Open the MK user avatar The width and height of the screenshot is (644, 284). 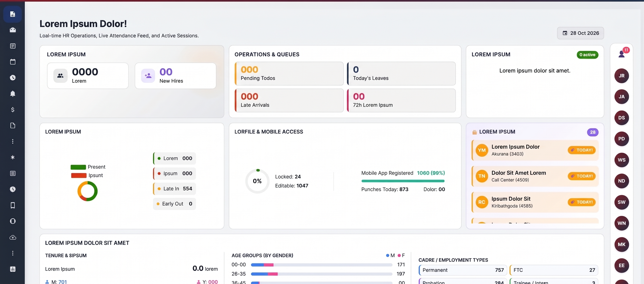click(621, 245)
